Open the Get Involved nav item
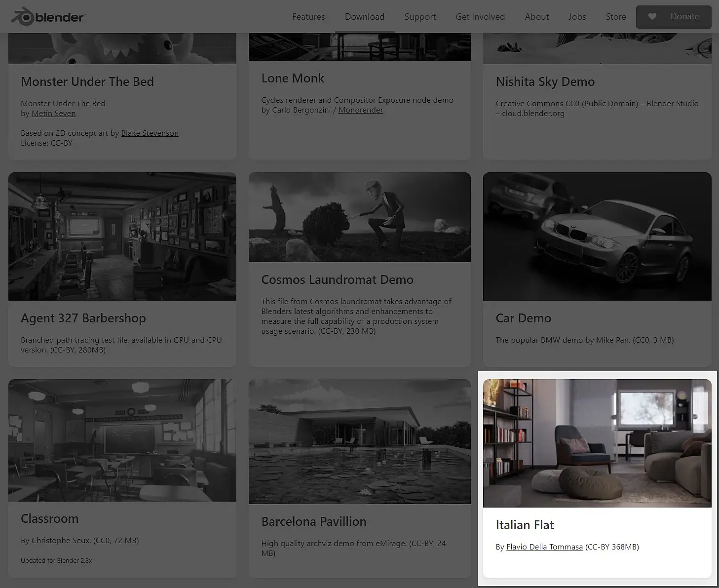719x588 pixels. pyautogui.click(x=480, y=17)
